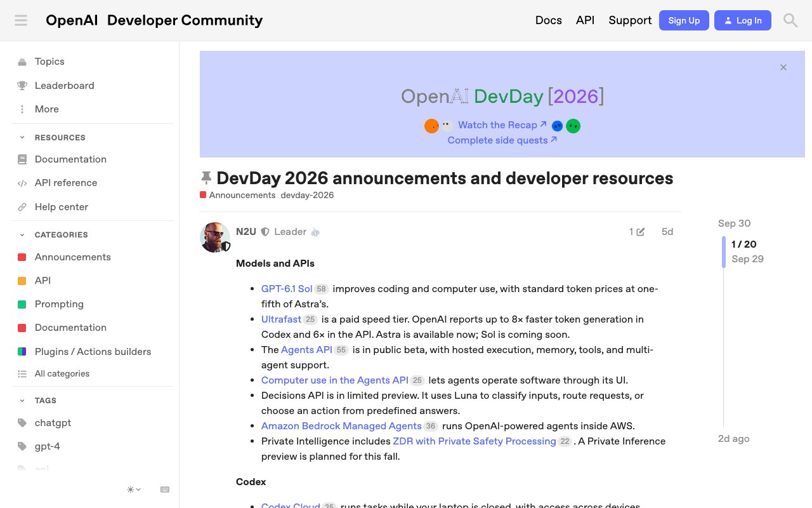Click the pencil edit history icon
The image size is (812, 508).
(x=640, y=232)
